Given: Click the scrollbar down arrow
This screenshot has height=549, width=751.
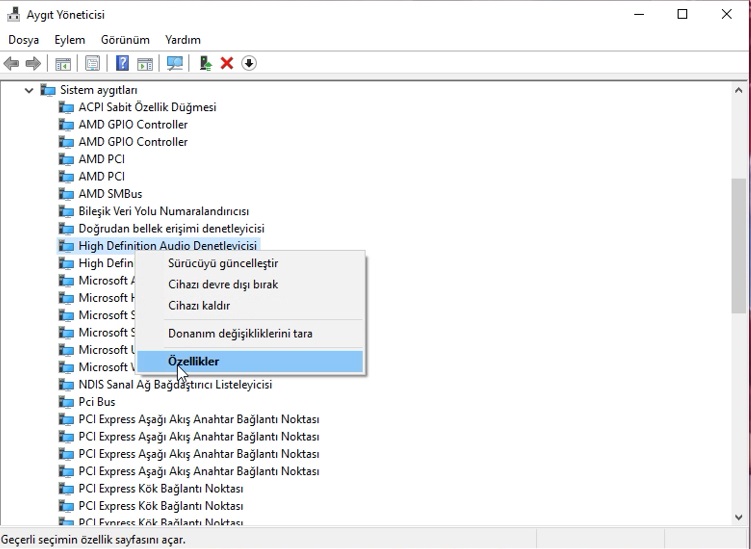Looking at the screenshot, I should (x=739, y=517).
